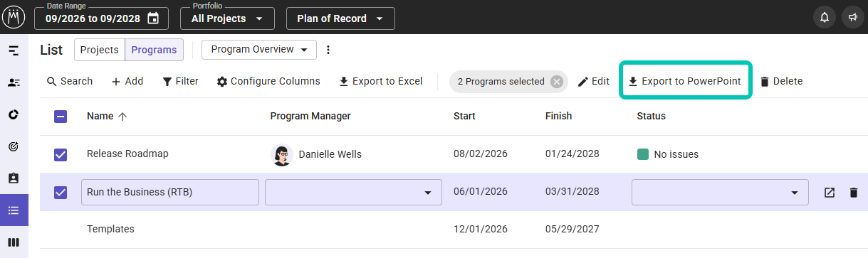Toggle the select-all header checkbox
Screen dimensions: 868x258
[61, 117]
